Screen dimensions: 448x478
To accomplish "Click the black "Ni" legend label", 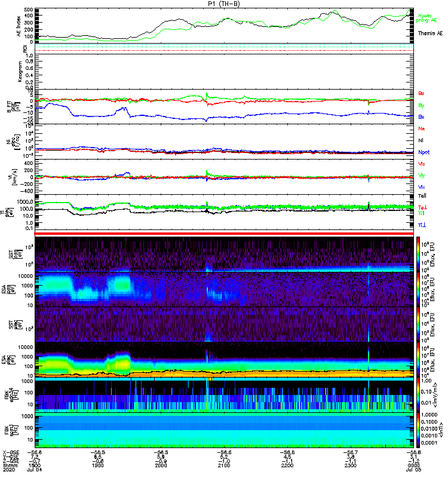I will [x=421, y=140].
